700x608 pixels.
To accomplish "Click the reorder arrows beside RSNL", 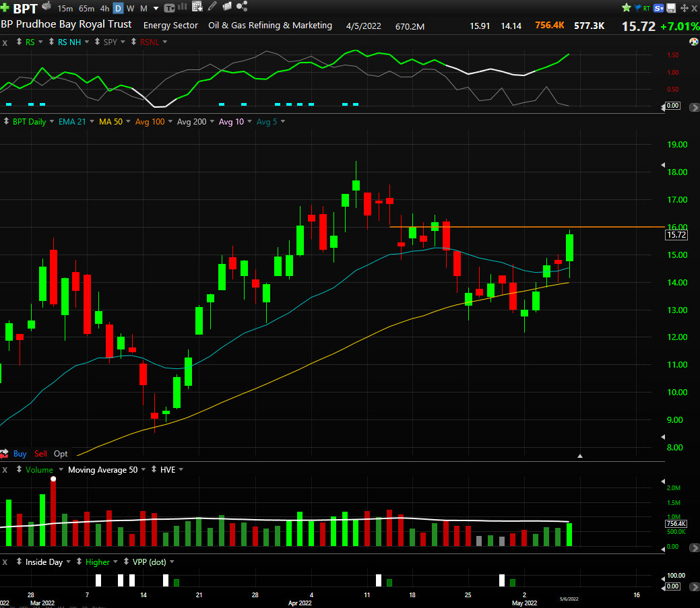I will (133, 42).
